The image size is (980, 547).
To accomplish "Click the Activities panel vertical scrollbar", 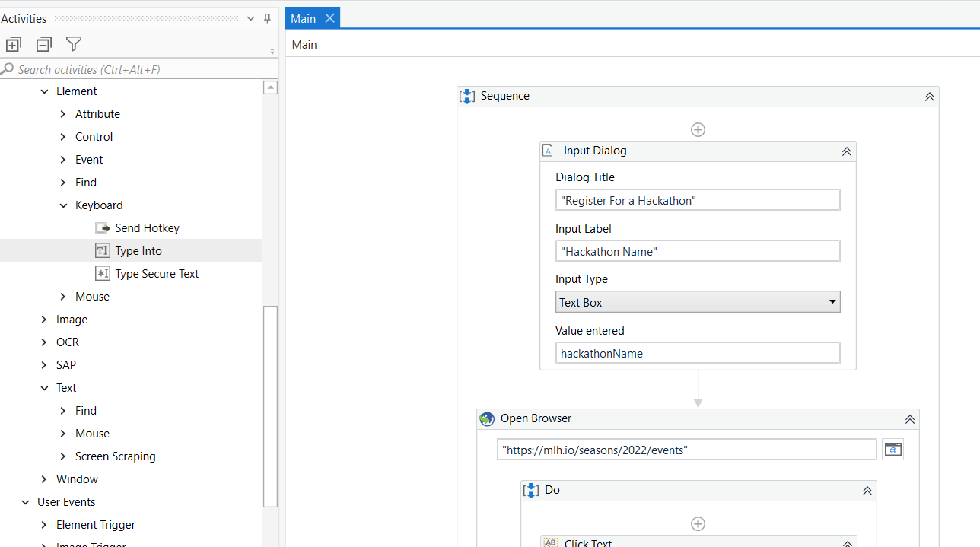I will [270, 406].
